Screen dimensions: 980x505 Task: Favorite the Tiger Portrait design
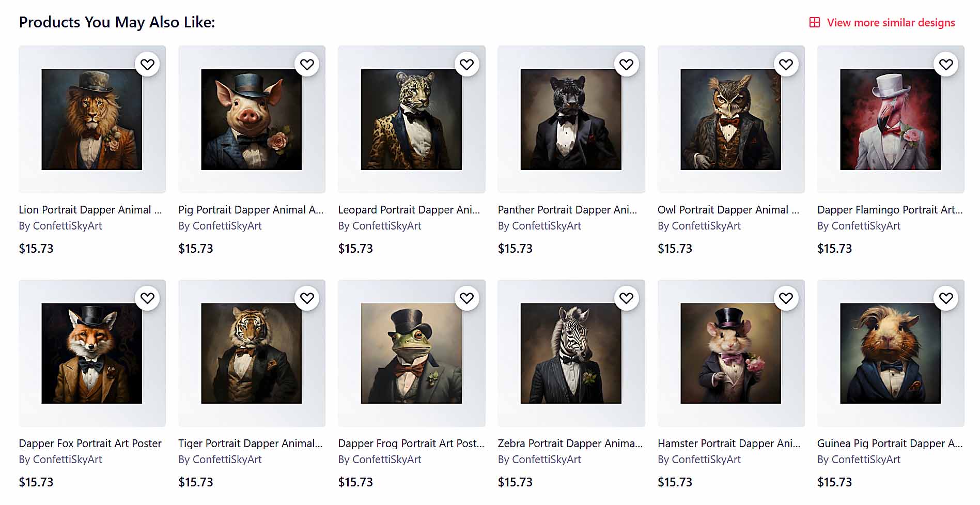308,298
